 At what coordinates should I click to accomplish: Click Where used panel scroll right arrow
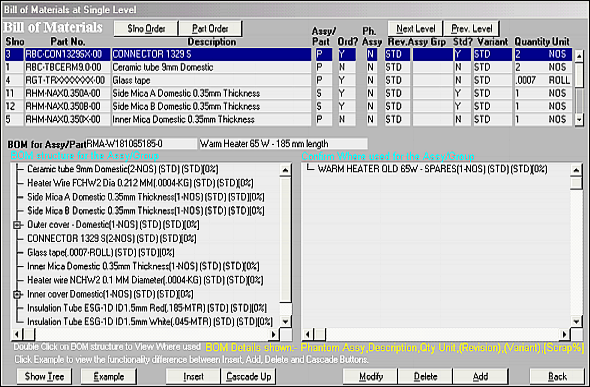(x=564, y=334)
